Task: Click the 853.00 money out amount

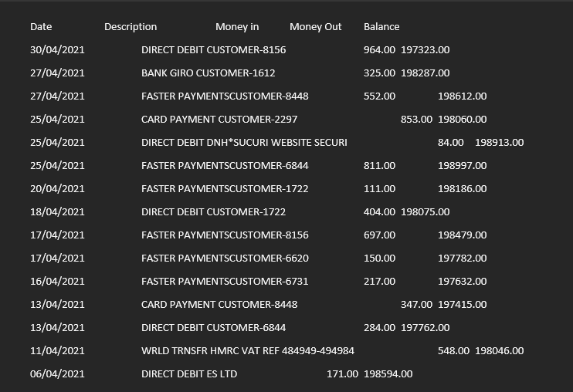Action: [416, 120]
